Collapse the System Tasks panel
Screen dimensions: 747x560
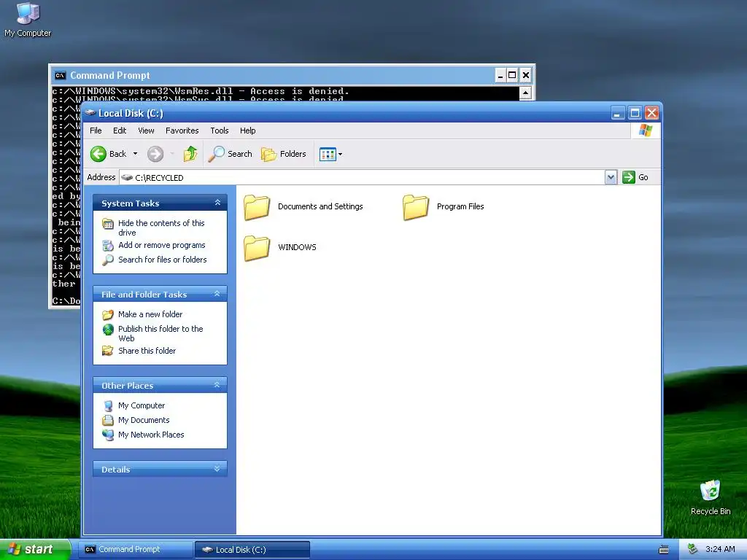pyautogui.click(x=217, y=203)
